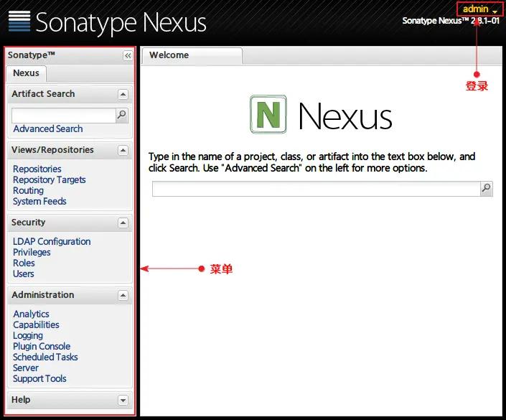Open Scheduled Tasks
The width and height of the screenshot is (506, 420).
point(45,357)
